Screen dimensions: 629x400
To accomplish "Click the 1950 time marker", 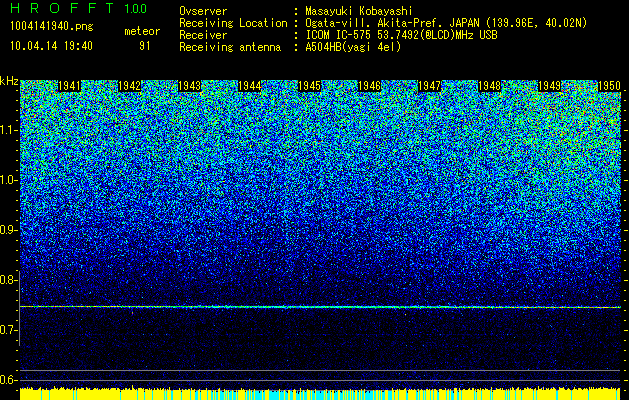I will pos(609,86).
